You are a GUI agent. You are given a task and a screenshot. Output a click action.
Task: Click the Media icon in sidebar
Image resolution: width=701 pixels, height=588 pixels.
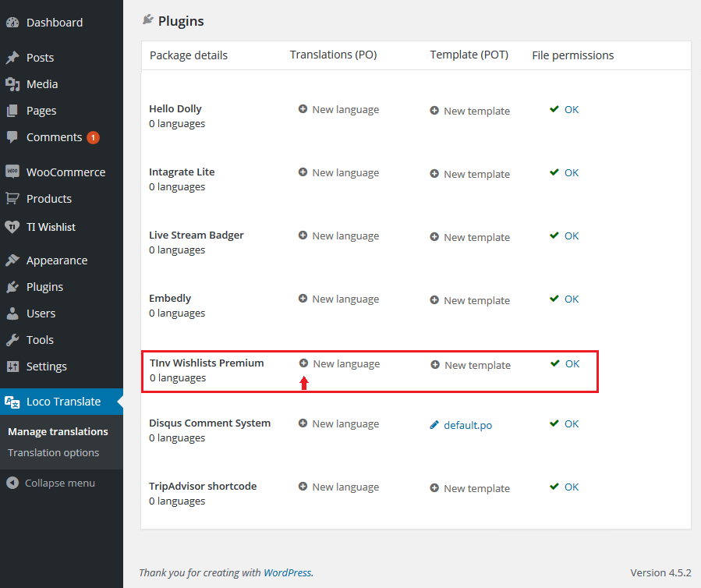[x=12, y=84]
